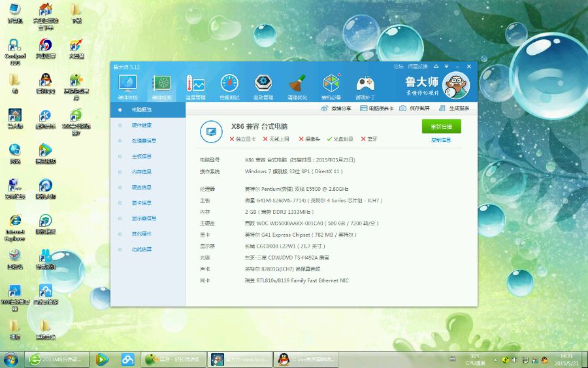
Task: Open the 硬件体检 hardware checkup section
Action: coord(128,87)
